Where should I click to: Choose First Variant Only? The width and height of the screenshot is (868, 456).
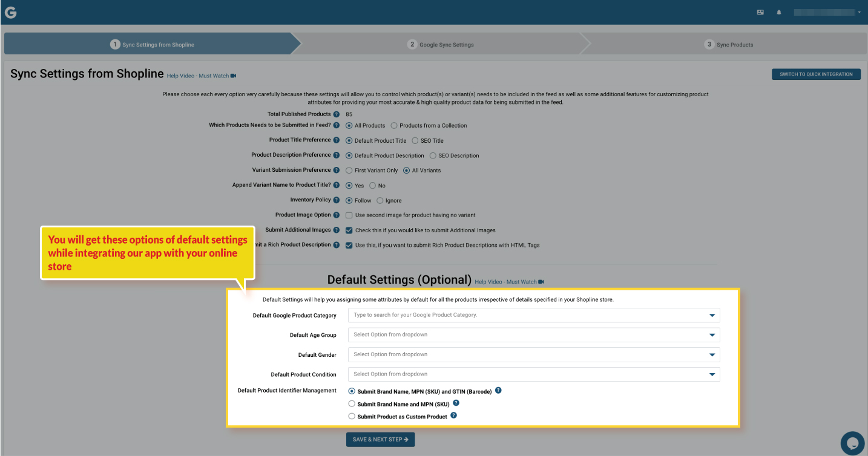coord(349,171)
